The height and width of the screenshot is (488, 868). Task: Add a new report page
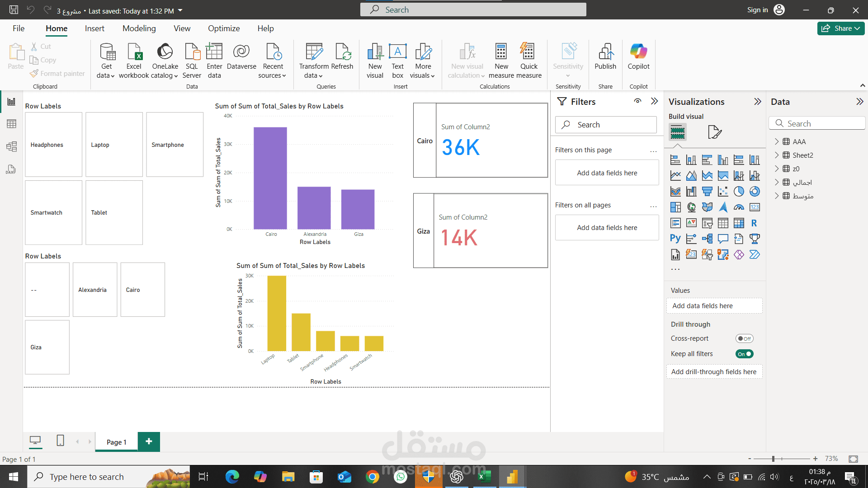point(149,441)
